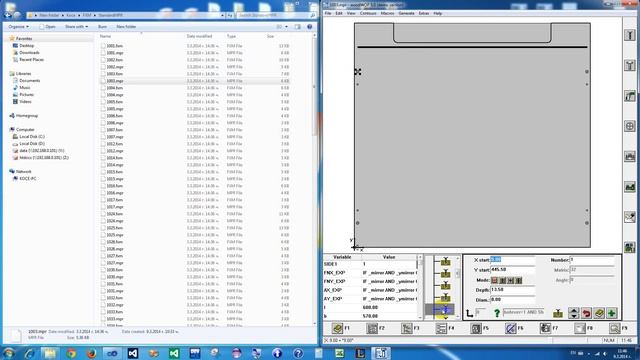Select Recent Places in Explorer navigation pane
This screenshot has width=640, height=360.
31,60
